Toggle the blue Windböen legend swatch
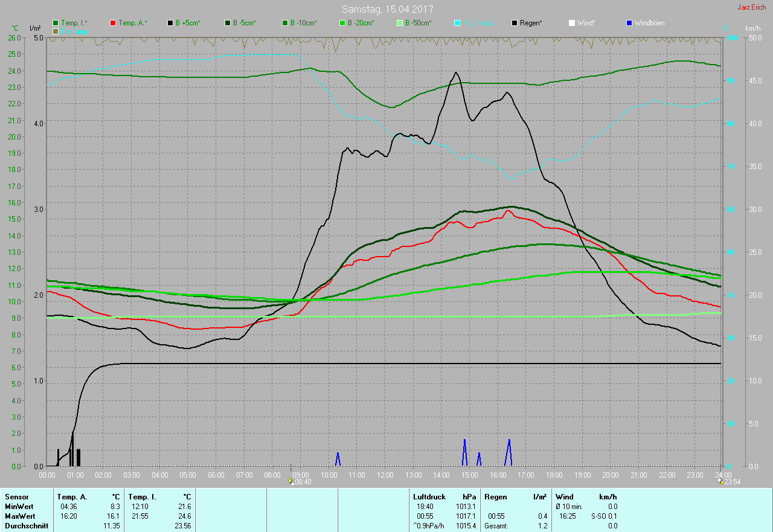 tap(629, 23)
